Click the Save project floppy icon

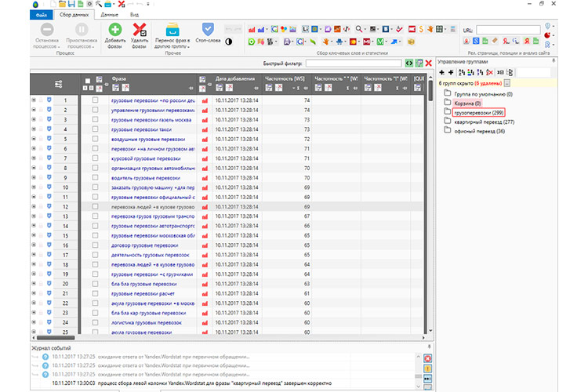tap(71, 4)
